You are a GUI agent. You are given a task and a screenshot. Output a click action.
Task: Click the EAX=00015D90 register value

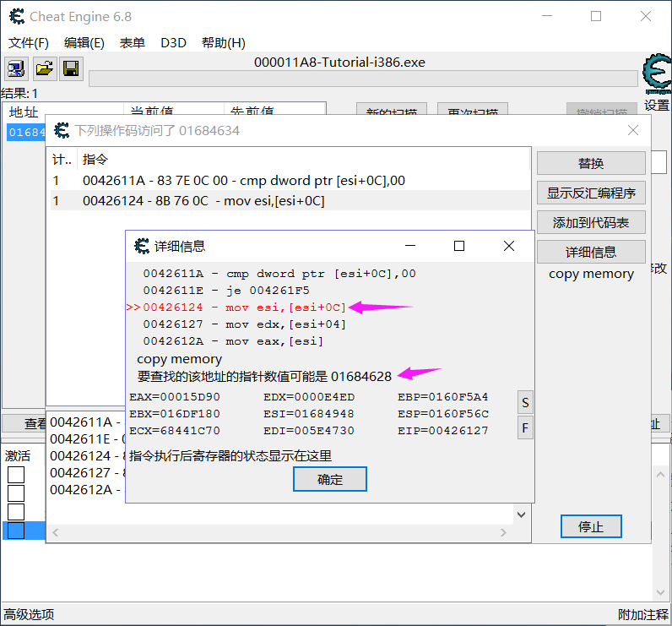coord(175,397)
